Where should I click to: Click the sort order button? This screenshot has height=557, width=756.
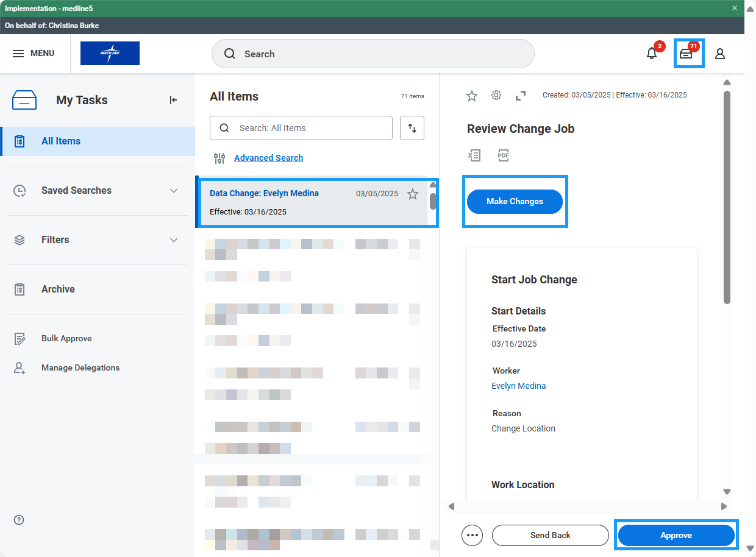pyautogui.click(x=412, y=128)
